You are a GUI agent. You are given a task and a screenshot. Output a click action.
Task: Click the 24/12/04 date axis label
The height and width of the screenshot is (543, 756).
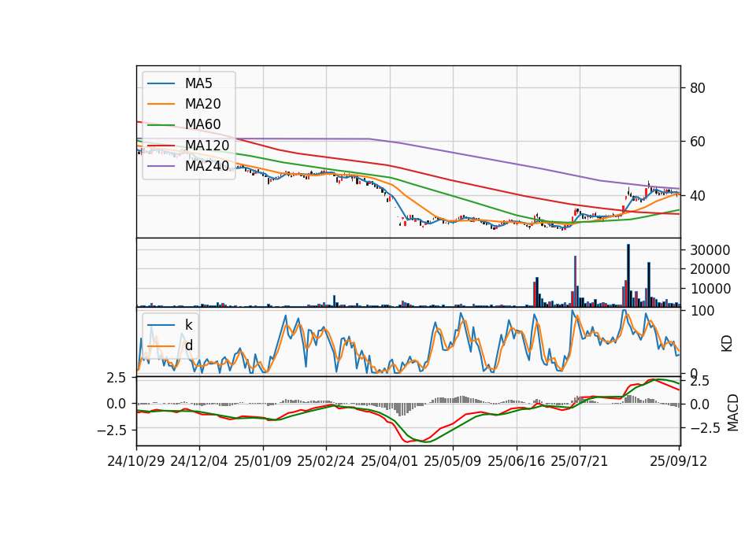tap(199, 461)
